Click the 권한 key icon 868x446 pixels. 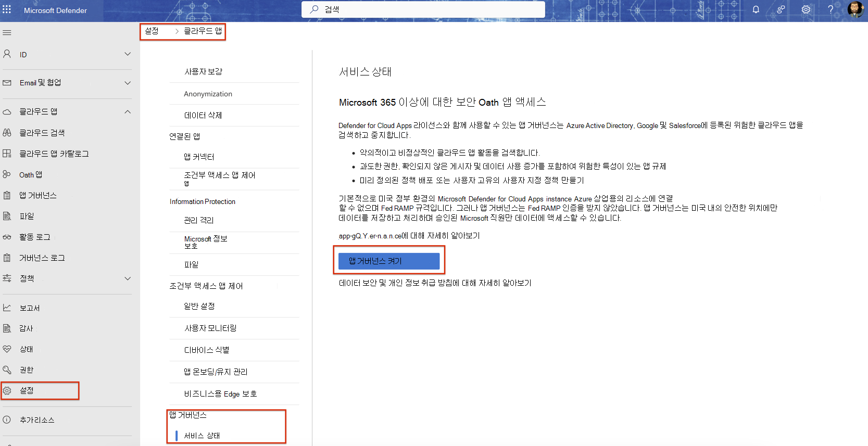7,370
